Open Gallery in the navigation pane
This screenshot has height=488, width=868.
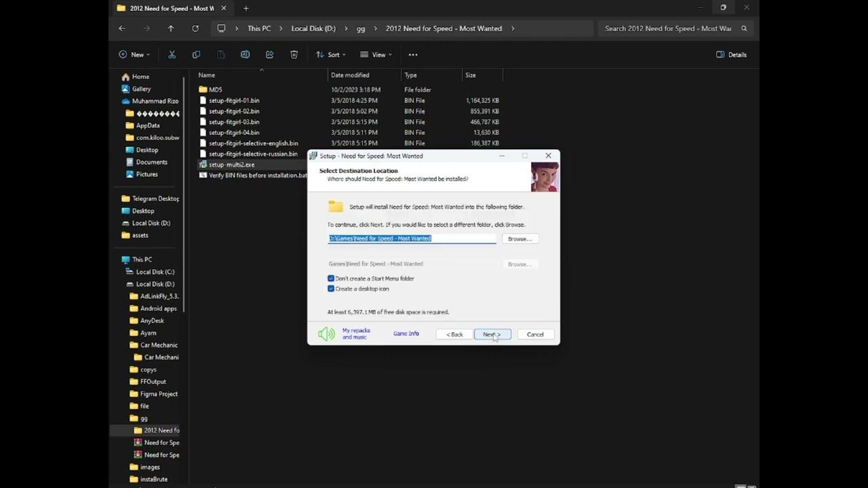(x=141, y=89)
